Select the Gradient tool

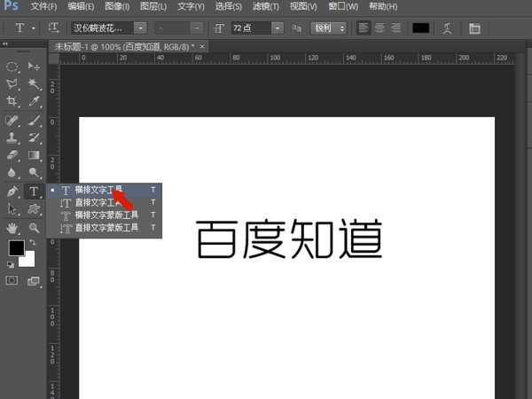pyautogui.click(x=34, y=155)
